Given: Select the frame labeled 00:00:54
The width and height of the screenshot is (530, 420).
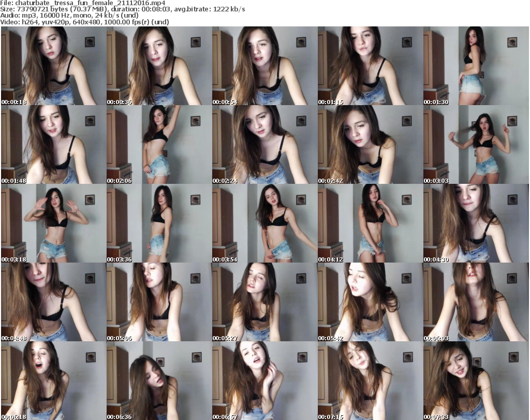Looking at the screenshot, I should click(x=264, y=66).
